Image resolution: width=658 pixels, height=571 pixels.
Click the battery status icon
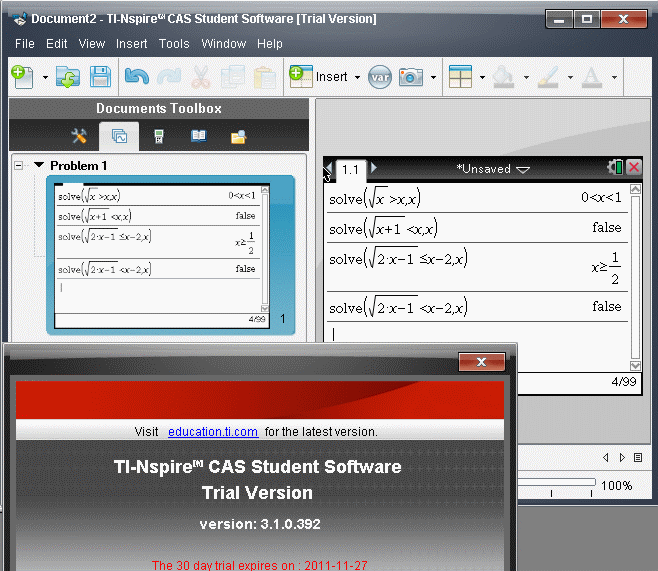click(x=615, y=167)
